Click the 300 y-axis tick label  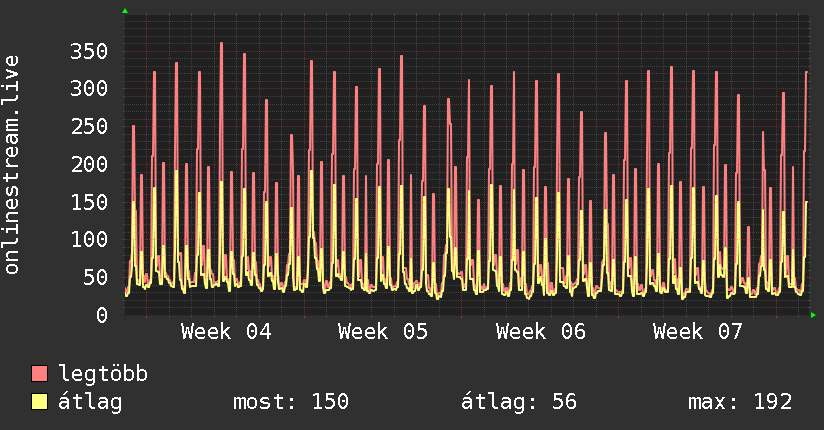pos(89,88)
